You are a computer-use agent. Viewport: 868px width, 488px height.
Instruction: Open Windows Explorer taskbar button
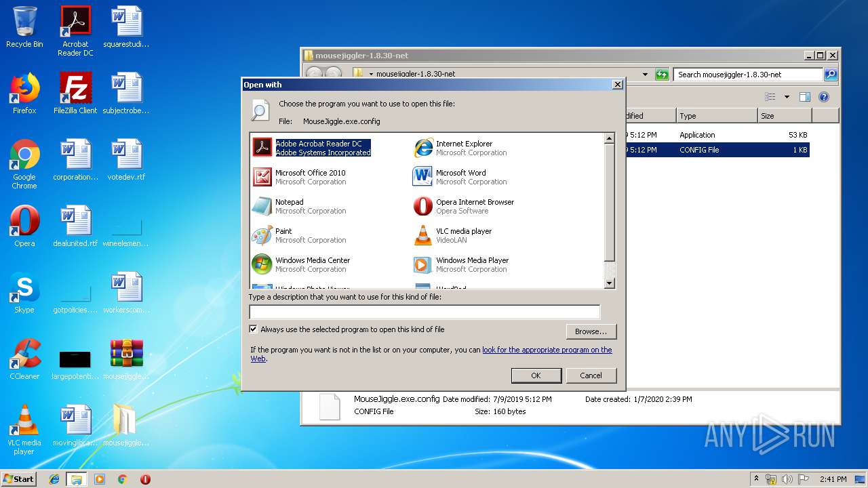77,479
